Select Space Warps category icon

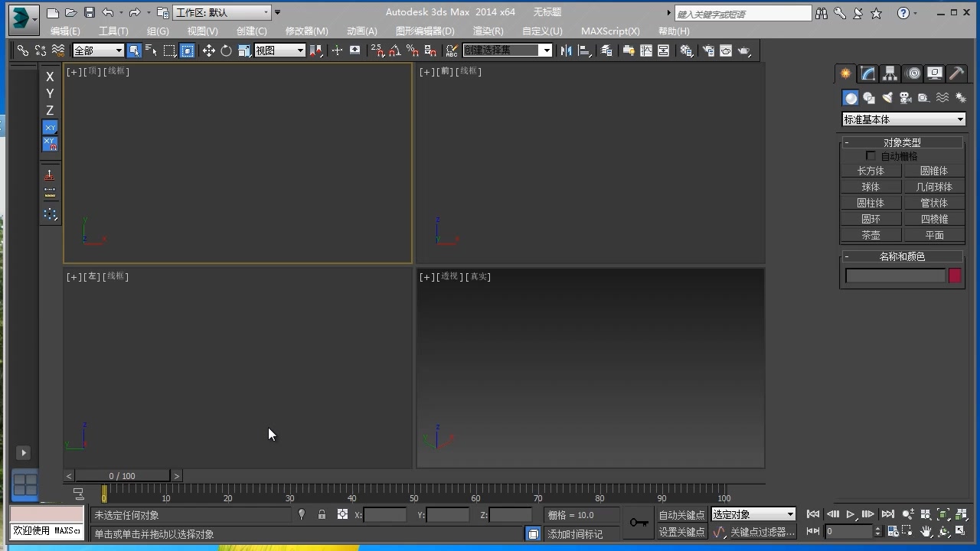pyautogui.click(x=942, y=98)
